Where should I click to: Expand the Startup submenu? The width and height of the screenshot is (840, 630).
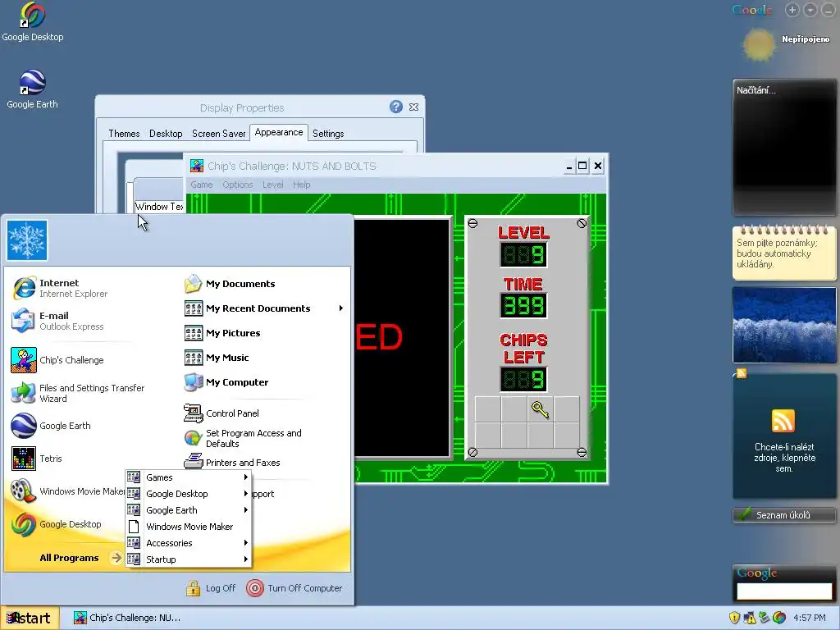[x=188, y=559]
